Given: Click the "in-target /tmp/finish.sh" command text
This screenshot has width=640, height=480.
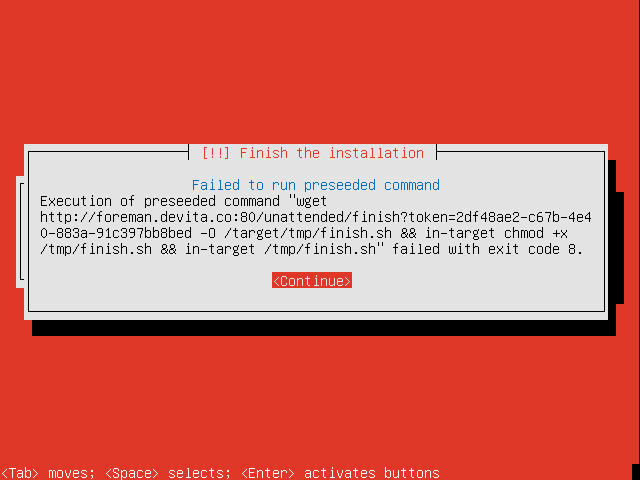Looking at the screenshot, I should pyautogui.click(x=280, y=249).
